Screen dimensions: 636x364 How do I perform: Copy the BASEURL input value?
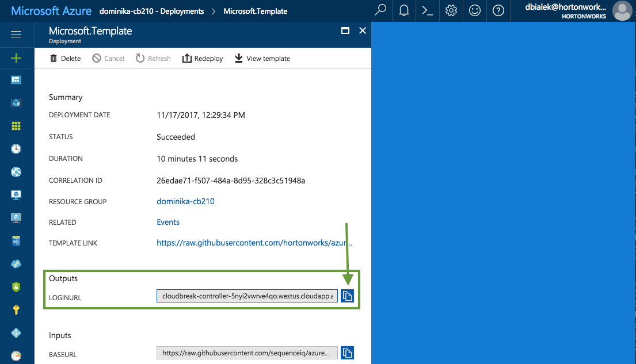(346, 352)
